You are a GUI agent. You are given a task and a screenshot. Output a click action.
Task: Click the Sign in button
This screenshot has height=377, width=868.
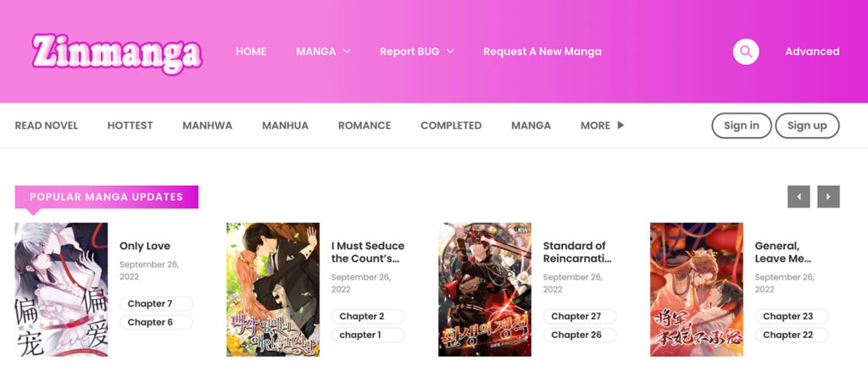[741, 125]
